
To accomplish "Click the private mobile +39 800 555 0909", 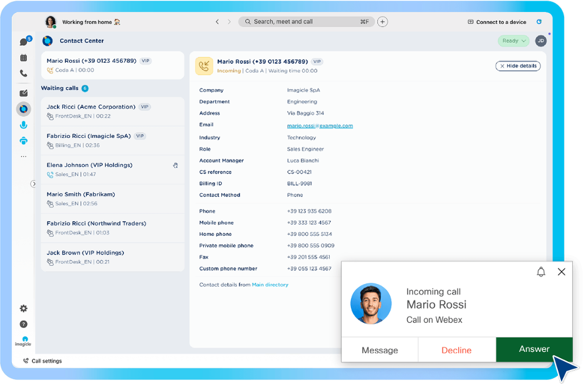I will tap(310, 246).
